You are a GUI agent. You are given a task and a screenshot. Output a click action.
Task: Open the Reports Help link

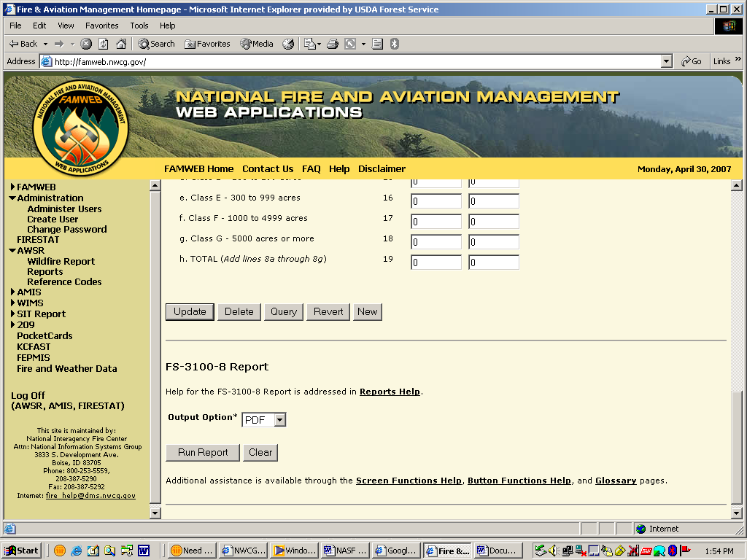point(390,392)
